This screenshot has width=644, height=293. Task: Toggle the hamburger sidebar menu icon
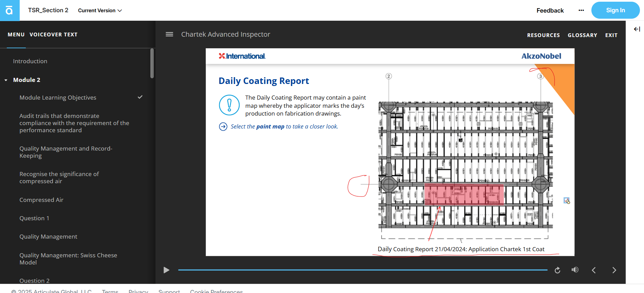[x=169, y=34]
